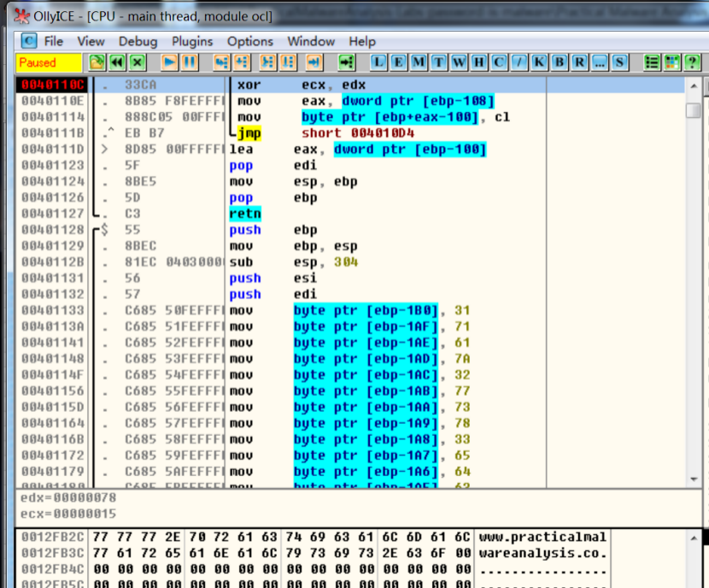
Task: Open the Handles window using the H icon
Action: [479, 62]
